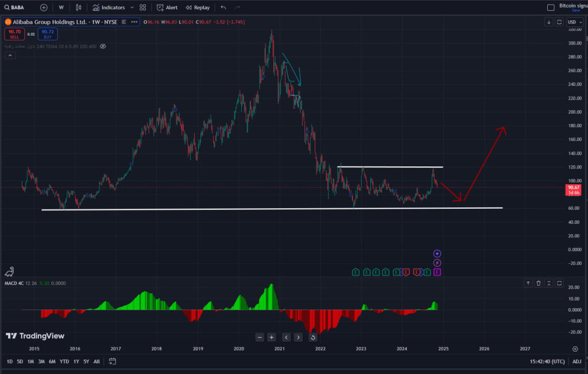Viewport: 588px width, 374px height.
Task: Open the timezone menu showing 15:42:40 (UTC)
Action: (x=547, y=361)
